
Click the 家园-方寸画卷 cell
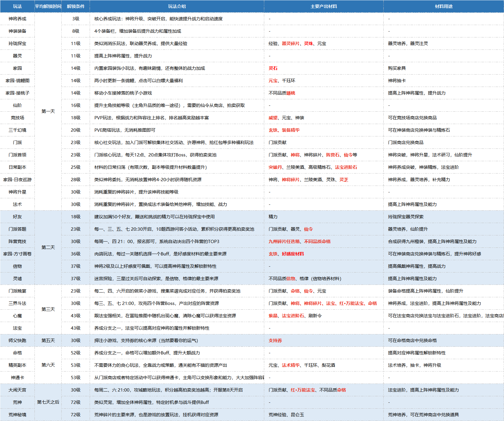[x=17, y=254]
